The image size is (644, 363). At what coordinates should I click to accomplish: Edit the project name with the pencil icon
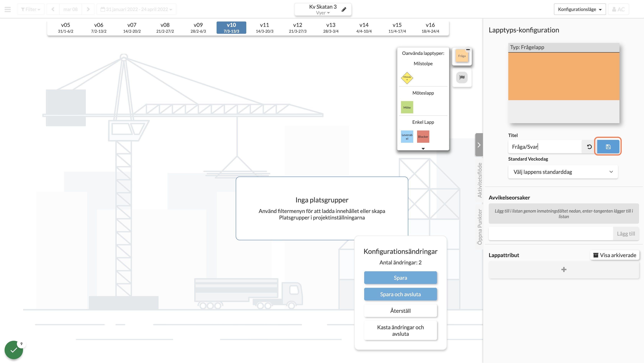[344, 10]
